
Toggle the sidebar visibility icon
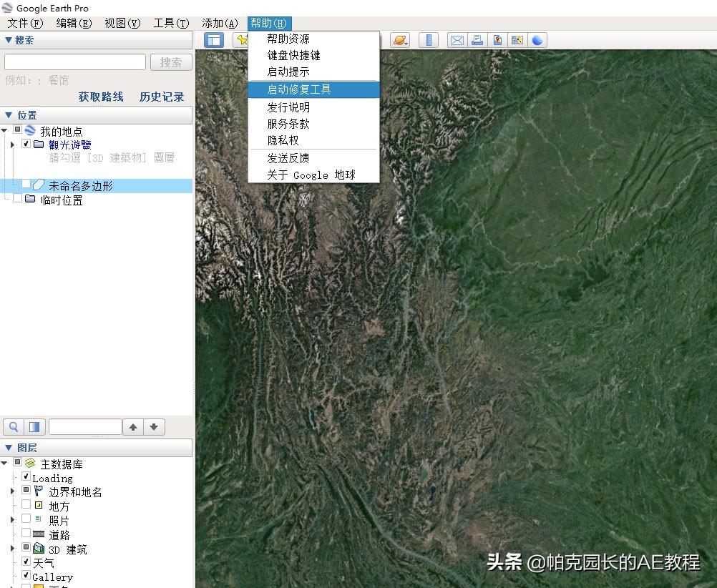[214, 40]
